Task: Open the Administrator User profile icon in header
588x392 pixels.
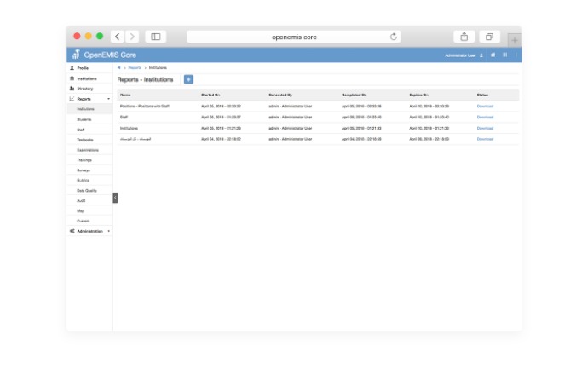Action: point(481,55)
